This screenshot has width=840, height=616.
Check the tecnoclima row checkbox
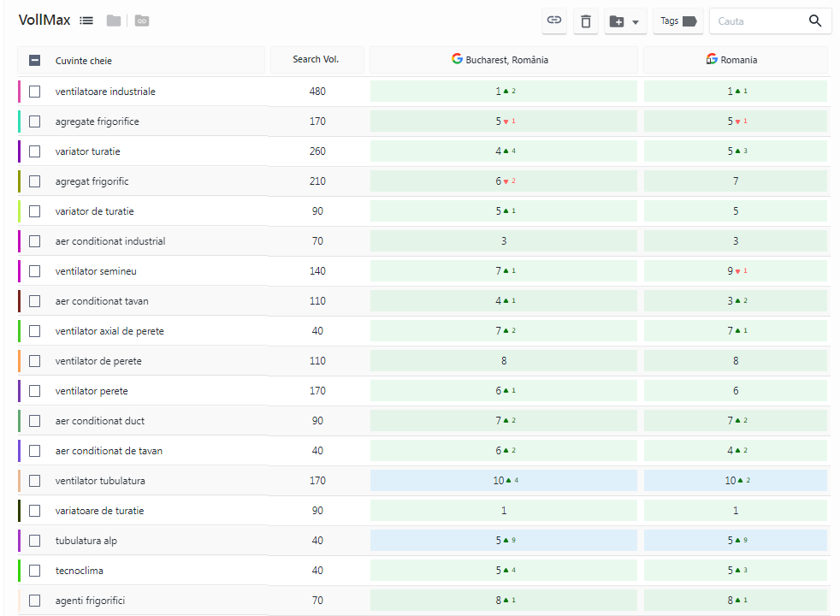[x=34, y=570]
